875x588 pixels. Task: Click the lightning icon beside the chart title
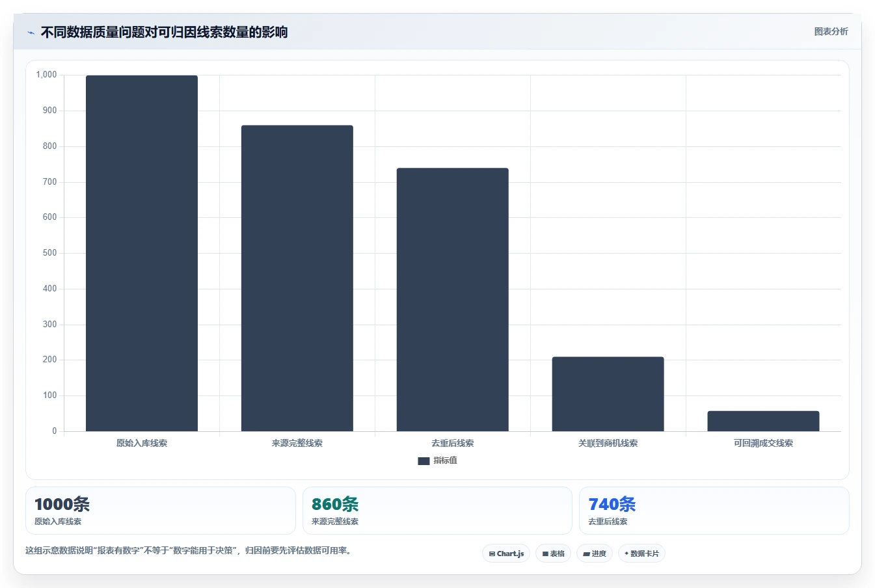click(31, 33)
